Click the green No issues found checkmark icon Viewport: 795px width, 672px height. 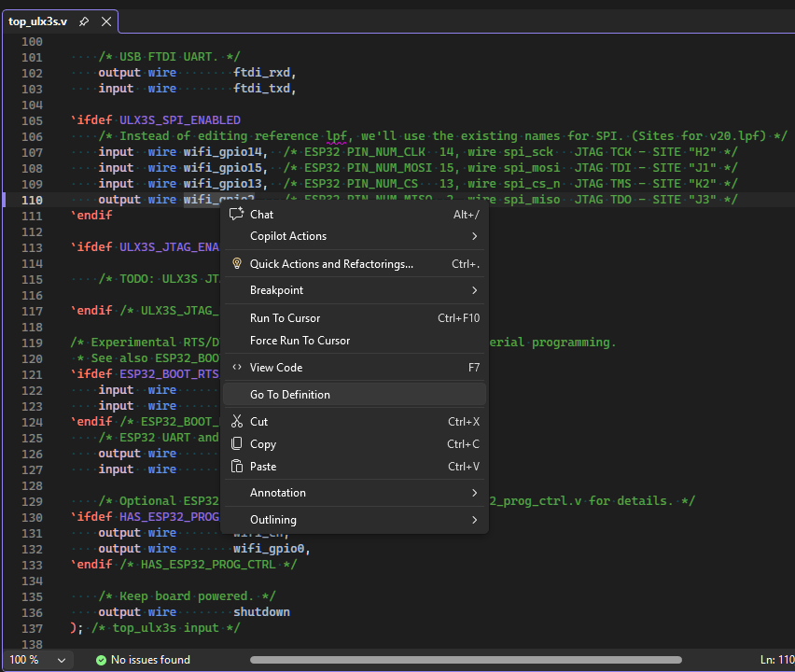(x=101, y=660)
